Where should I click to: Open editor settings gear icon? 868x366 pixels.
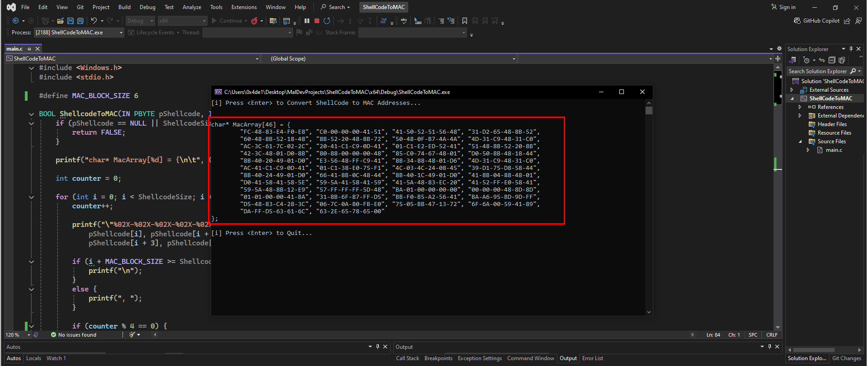coord(779,49)
